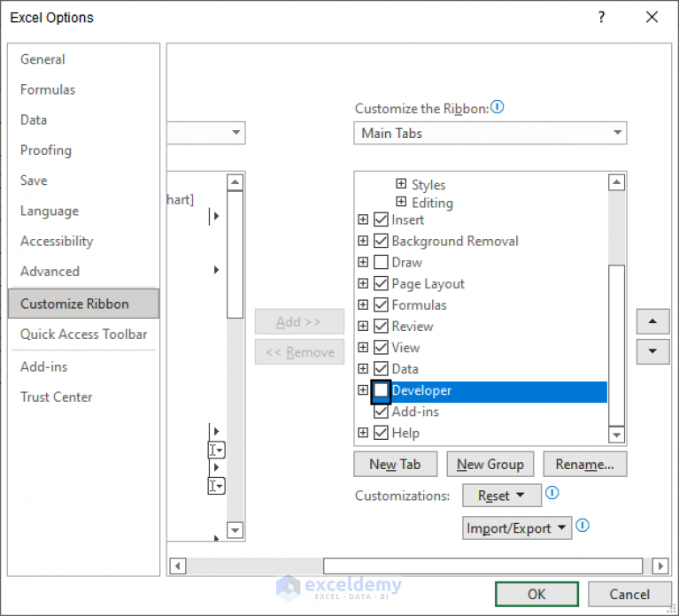This screenshot has width=679, height=616.
Task: Uncheck the View tab checkbox
Action: pos(381,347)
